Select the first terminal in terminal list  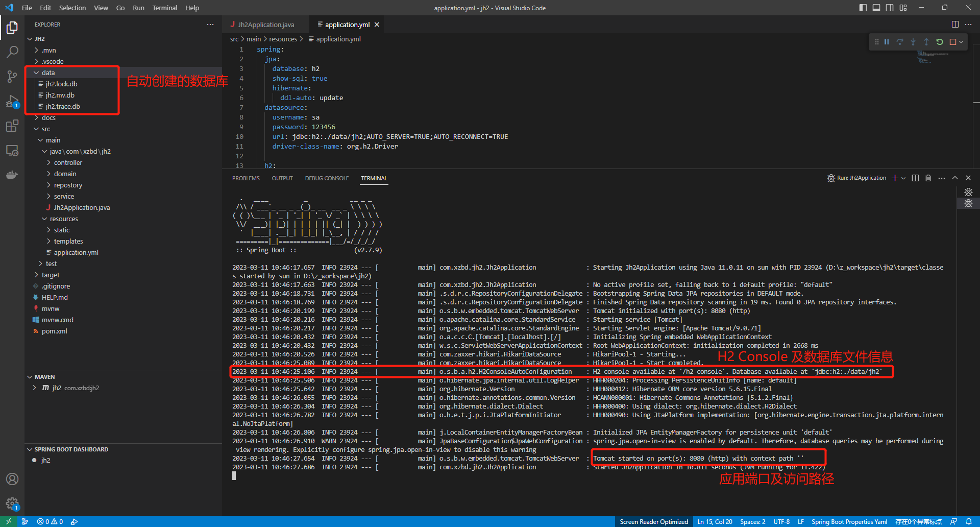click(x=968, y=192)
